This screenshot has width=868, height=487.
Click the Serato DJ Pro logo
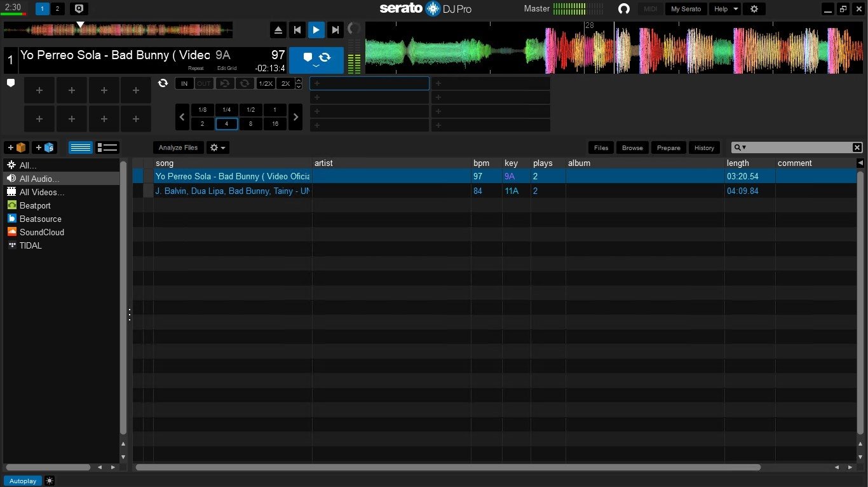pos(425,8)
